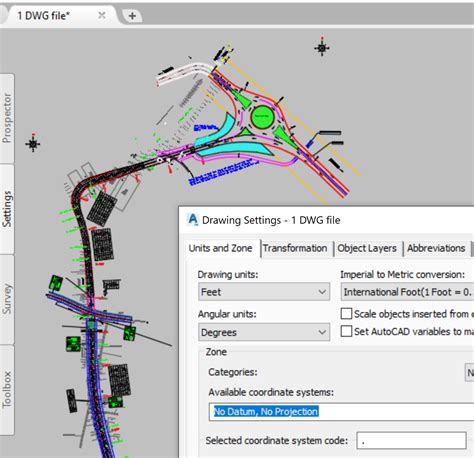The height and width of the screenshot is (458, 474).
Task: Click the survey marker symbol at top right
Action: 322,48
